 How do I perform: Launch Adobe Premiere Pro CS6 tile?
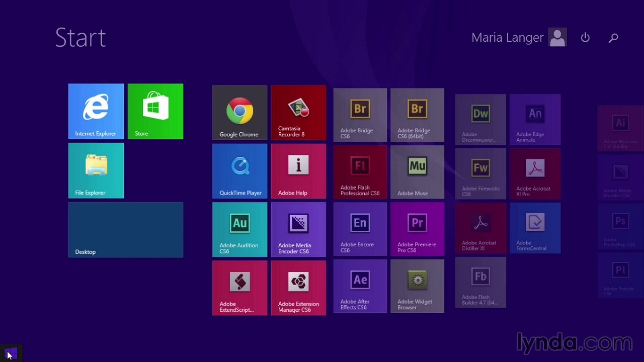[x=417, y=229]
